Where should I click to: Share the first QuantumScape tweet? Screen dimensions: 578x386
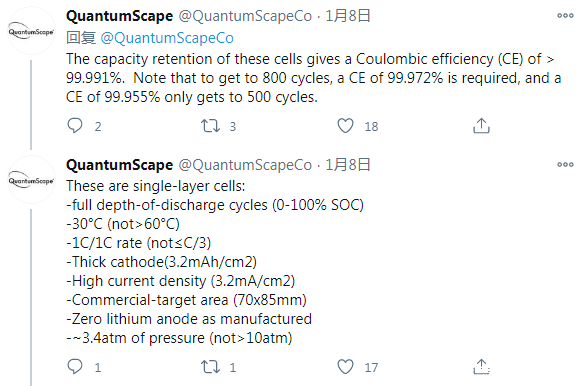coord(481,125)
